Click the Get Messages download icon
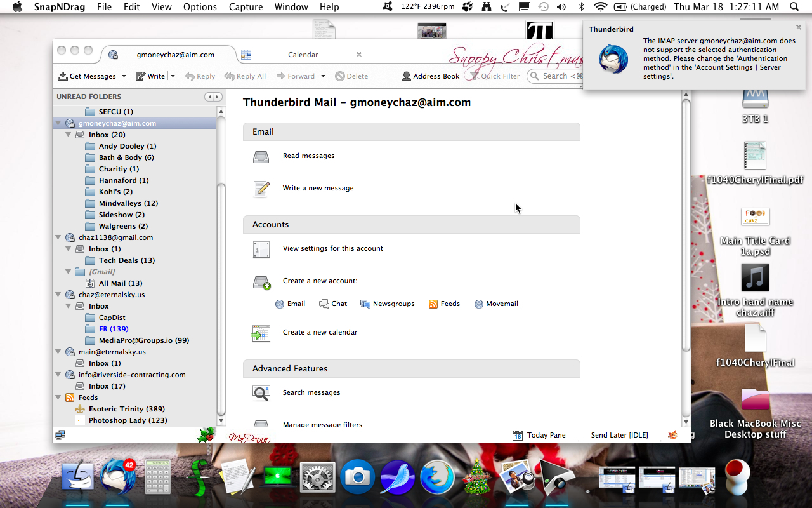 pyautogui.click(x=63, y=76)
